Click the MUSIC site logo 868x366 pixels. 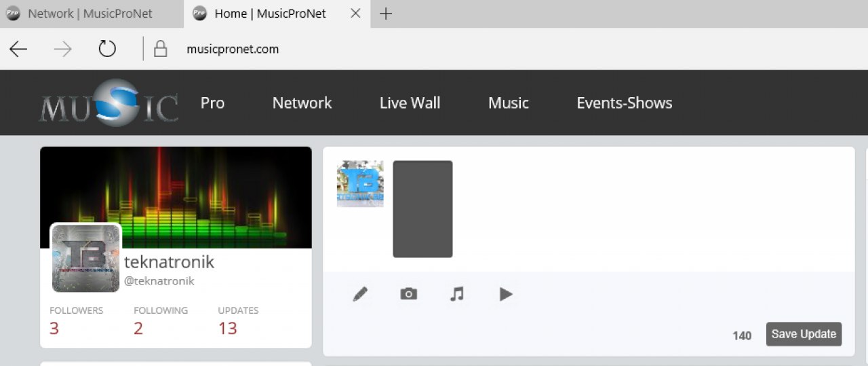point(109,103)
